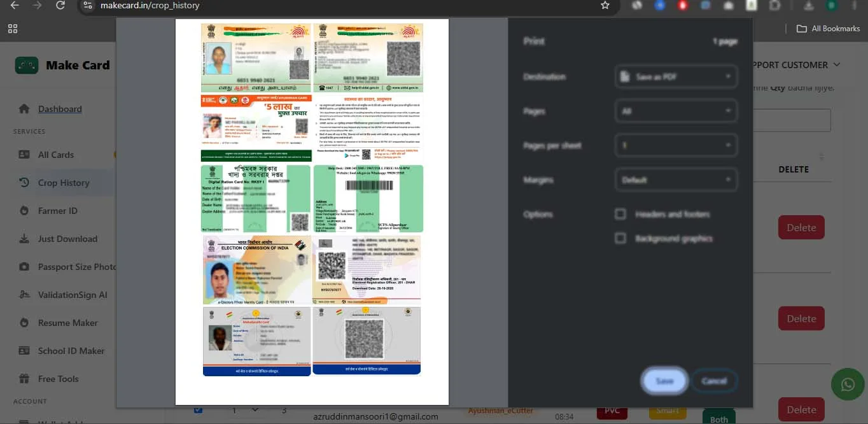Click Save in the print dialog
The width and height of the screenshot is (868, 424).
664,381
